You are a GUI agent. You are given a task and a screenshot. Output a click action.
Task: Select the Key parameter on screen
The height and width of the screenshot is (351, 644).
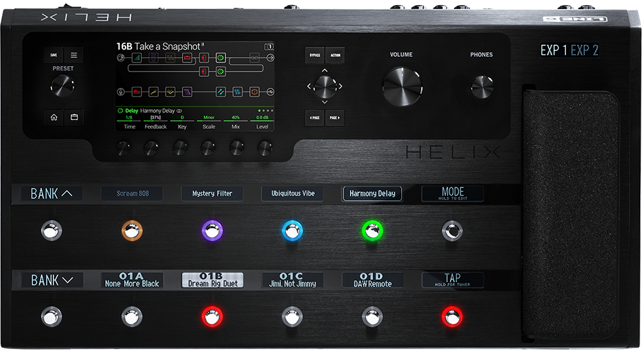coord(182,122)
